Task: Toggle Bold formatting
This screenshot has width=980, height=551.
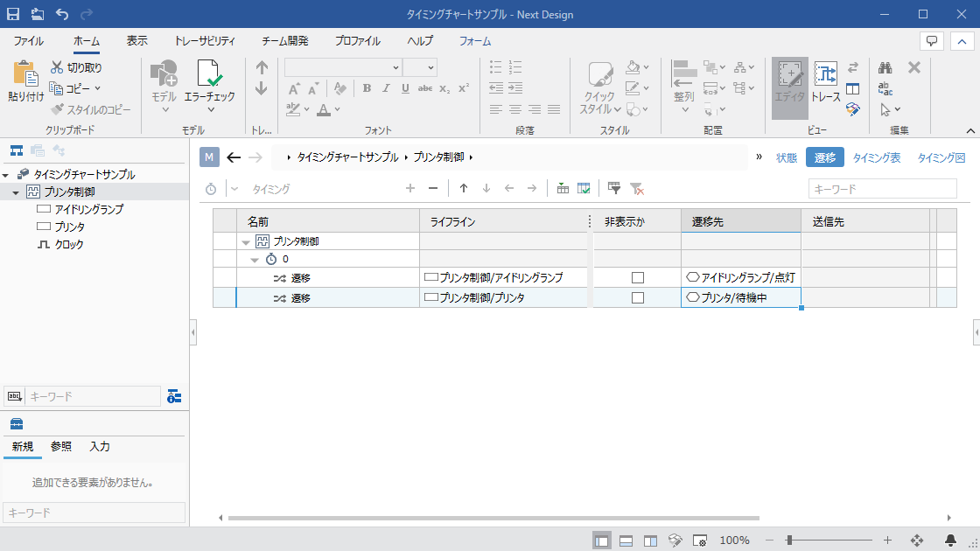Action: [367, 88]
